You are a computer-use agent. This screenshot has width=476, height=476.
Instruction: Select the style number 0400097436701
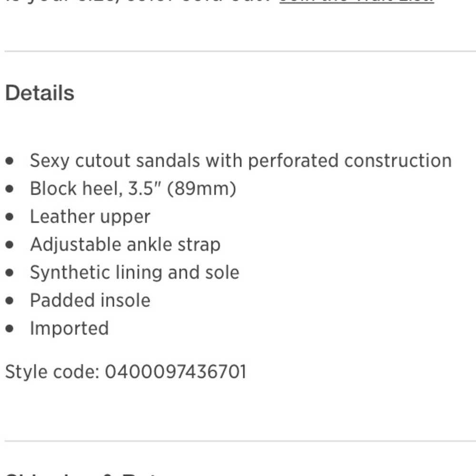(x=176, y=372)
